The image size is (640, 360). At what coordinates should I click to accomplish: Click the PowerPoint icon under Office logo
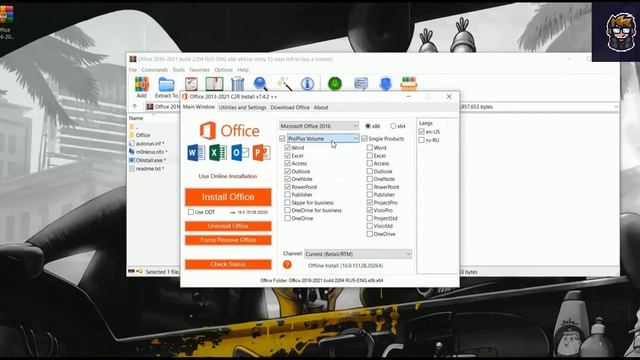click(x=261, y=153)
